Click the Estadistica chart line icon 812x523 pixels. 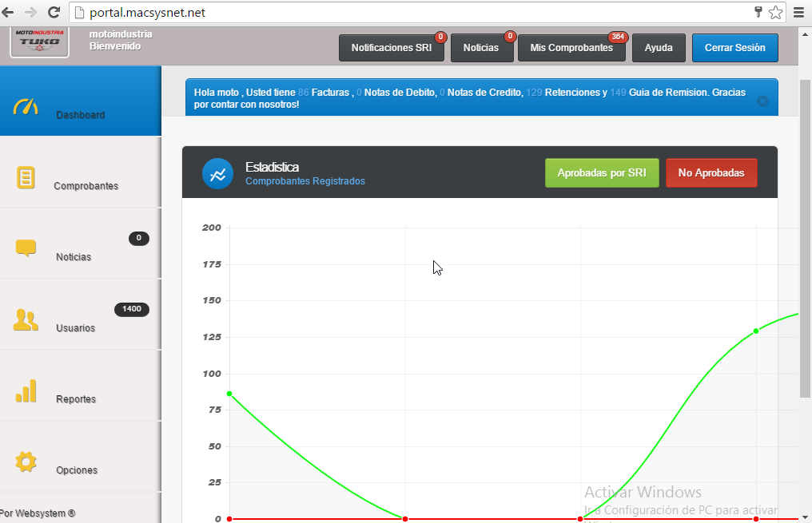[217, 174]
